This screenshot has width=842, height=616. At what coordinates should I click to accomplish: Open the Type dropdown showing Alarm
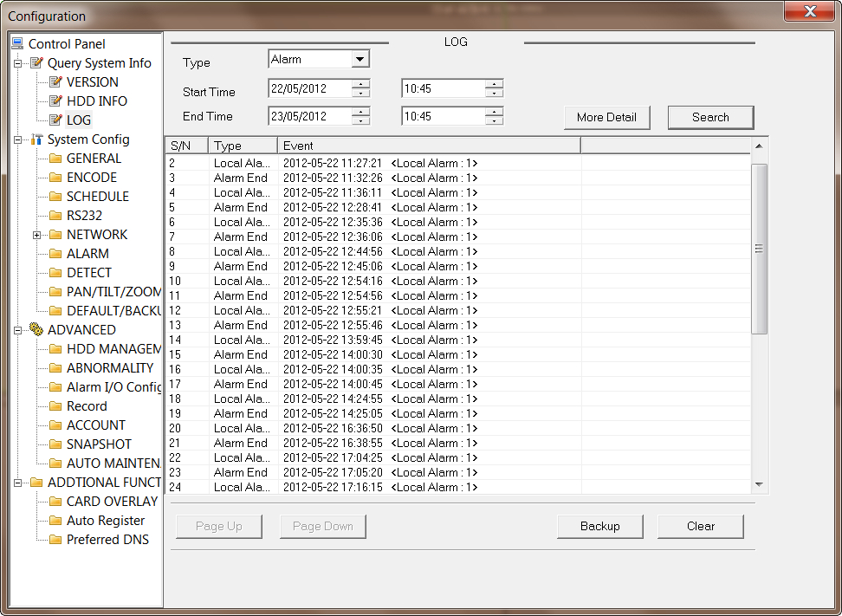pyautogui.click(x=359, y=59)
